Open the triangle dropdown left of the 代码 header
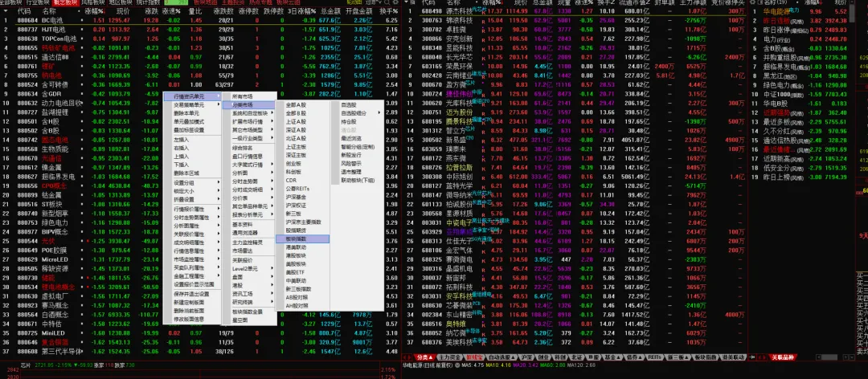The height and width of the screenshot is (379, 868). point(6,10)
